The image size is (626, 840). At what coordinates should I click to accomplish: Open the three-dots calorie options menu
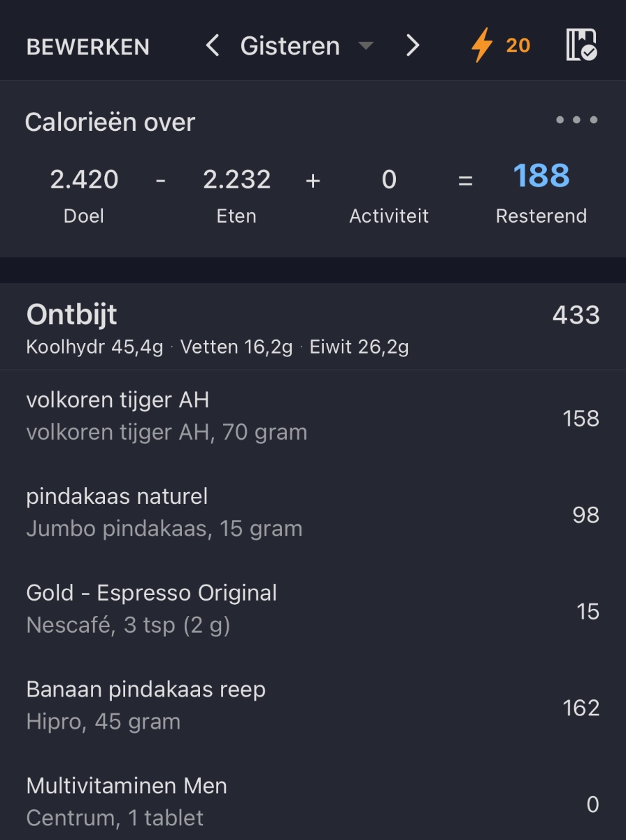[x=576, y=120]
